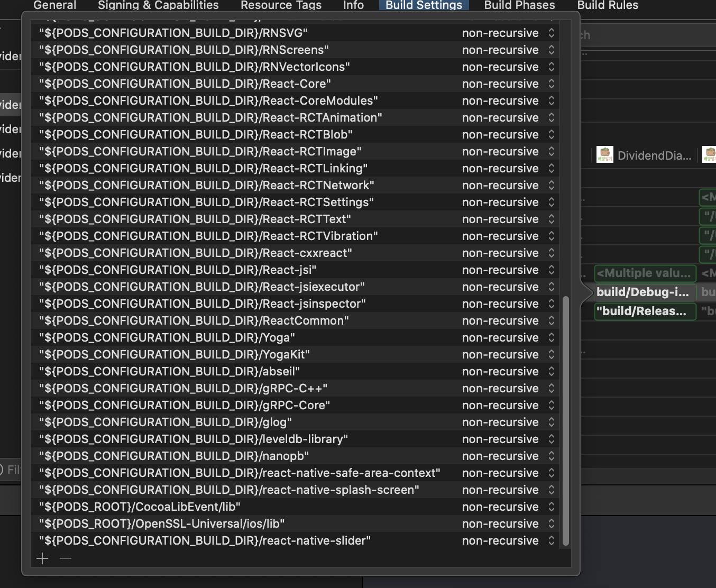
Task: Select the "build/Releas... value cell
Action: pyautogui.click(x=645, y=311)
